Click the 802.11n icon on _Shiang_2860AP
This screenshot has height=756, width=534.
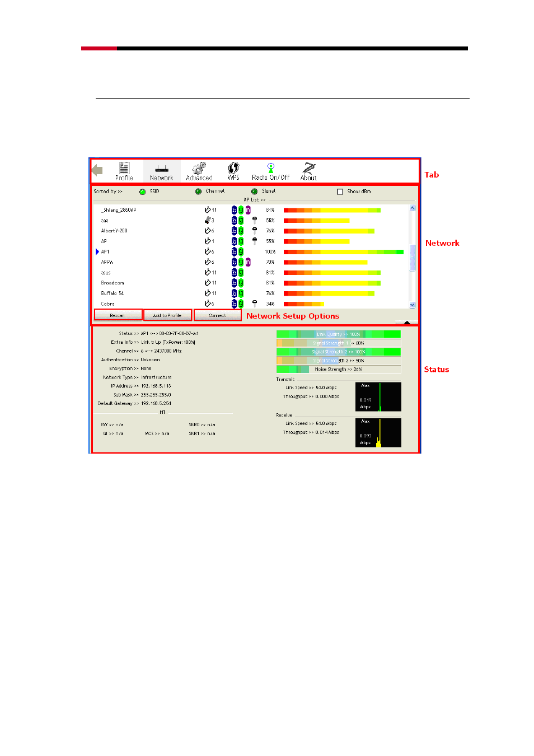(x=248, y=210)
